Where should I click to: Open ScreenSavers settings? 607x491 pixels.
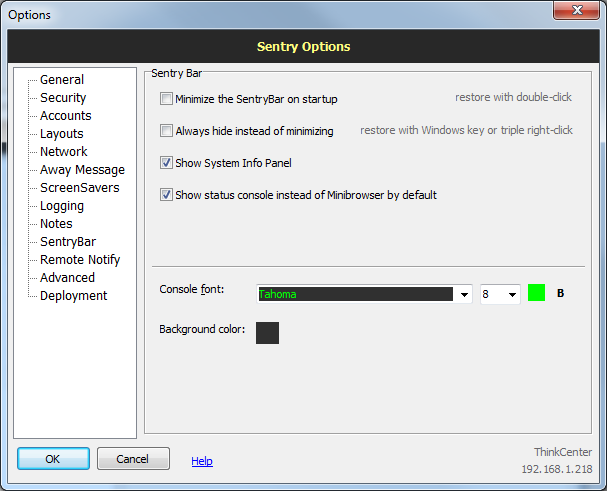(80, 187)
